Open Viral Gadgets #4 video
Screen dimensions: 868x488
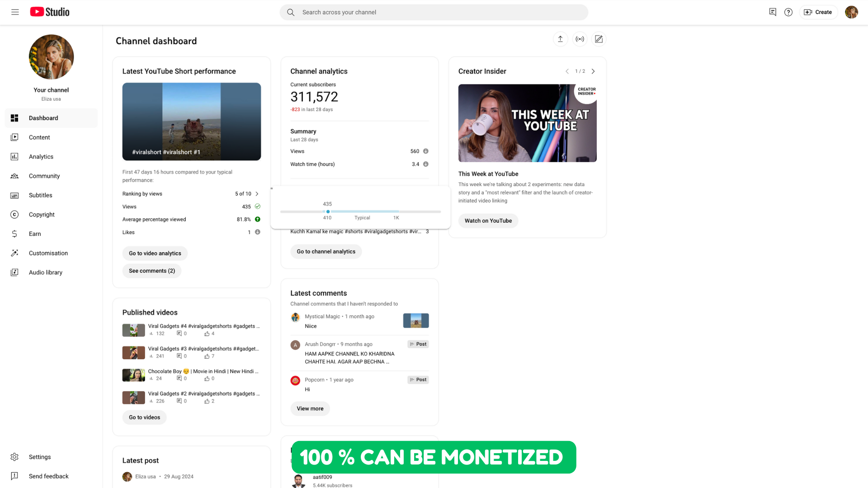click(x=204, y=326)
